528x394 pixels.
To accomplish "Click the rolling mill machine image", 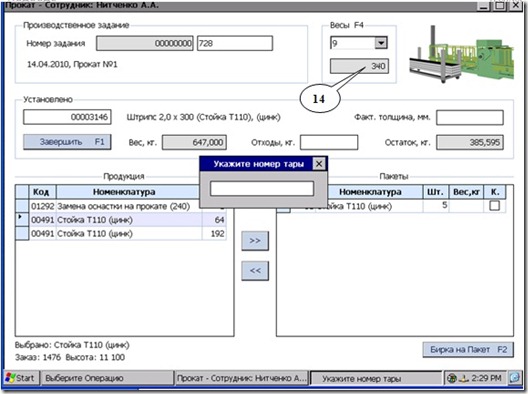I will tap(461, 54).
